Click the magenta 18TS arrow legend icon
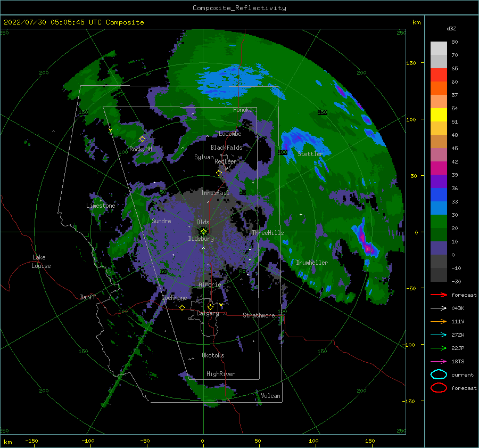Image resolution: width=479 pixels, height=448 pixels. (x=439, y=362)
